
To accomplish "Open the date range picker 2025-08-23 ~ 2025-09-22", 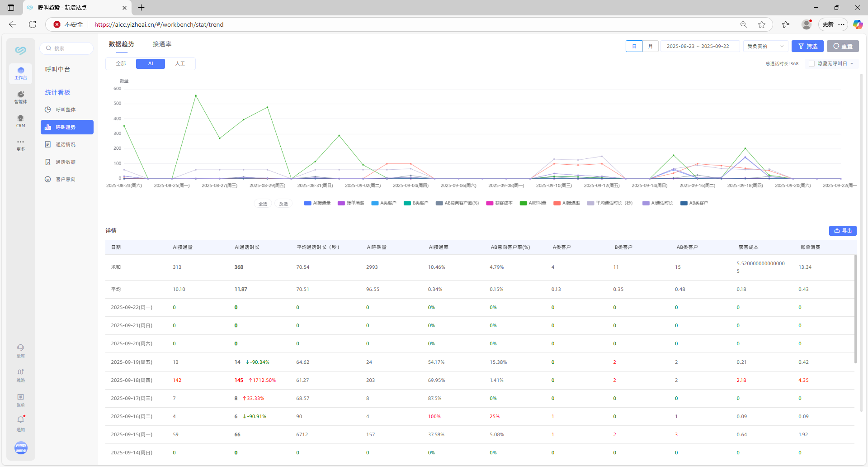I will (x=699, y=46).
